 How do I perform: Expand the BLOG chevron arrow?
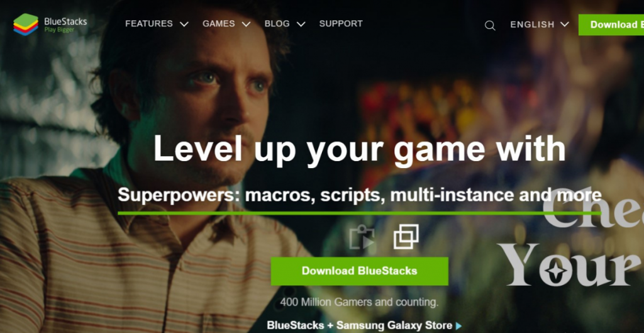pyautogui.click(x=301, y=25)
